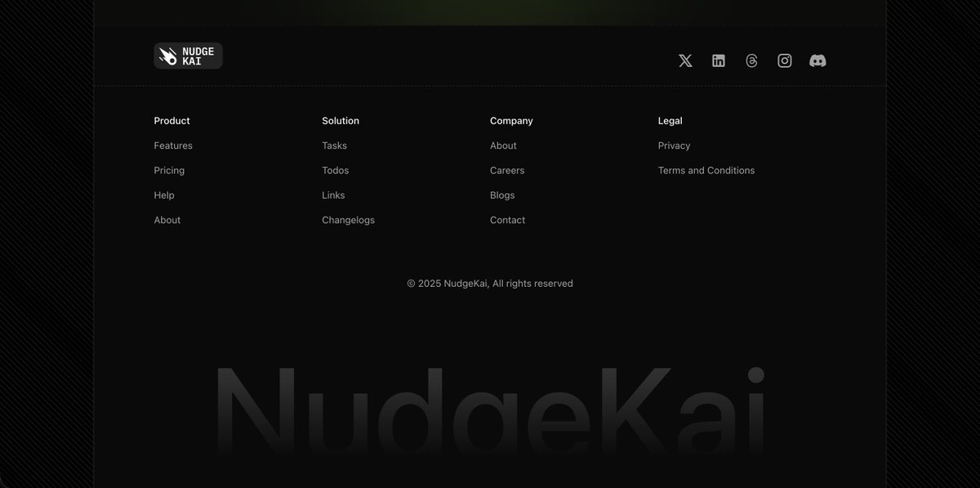Join the Discord via its icon
Screen dimensions: 980x488
817,60
